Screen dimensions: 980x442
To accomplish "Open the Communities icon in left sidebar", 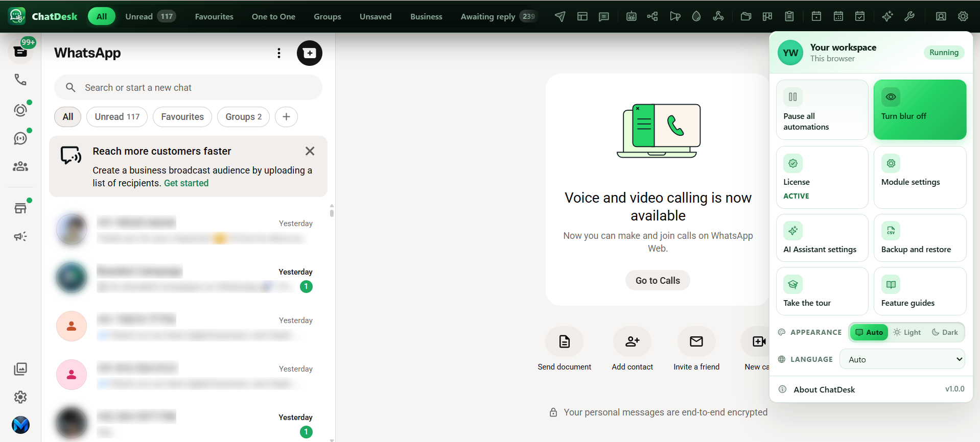I will click(x=20, y=166).
